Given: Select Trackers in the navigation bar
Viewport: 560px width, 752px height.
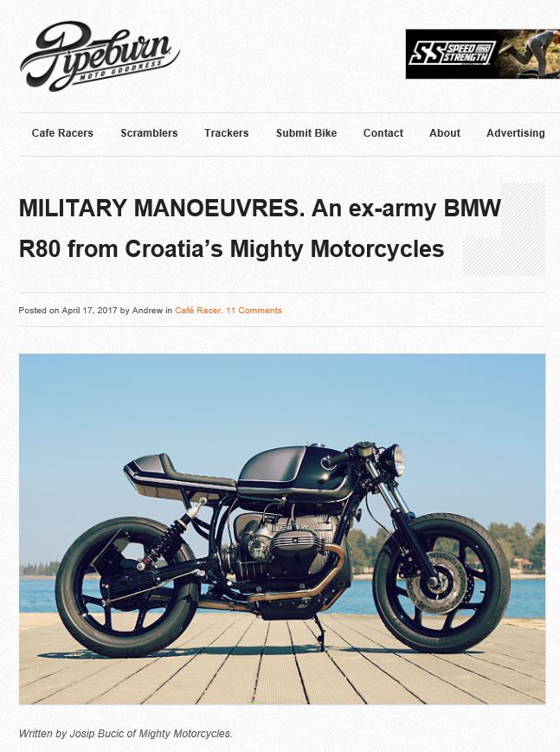Looking at the screenshot, I should pyautogui.click(x=227, y=133).
